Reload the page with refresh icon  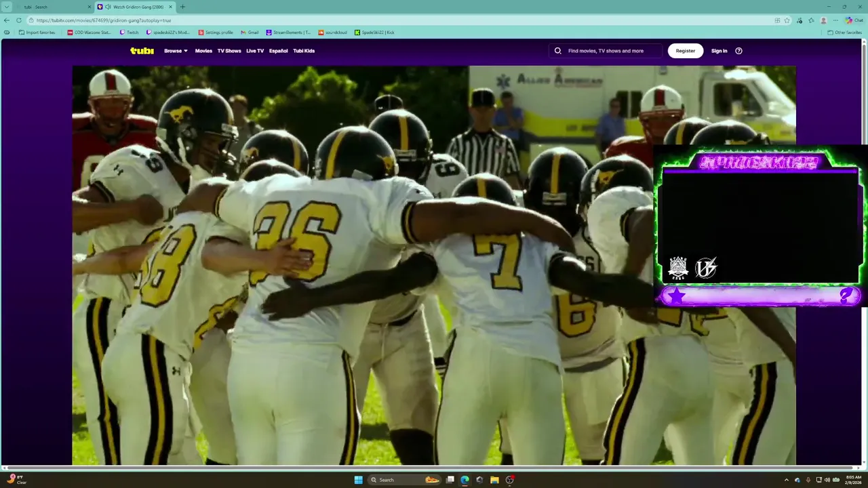(18, 20)
